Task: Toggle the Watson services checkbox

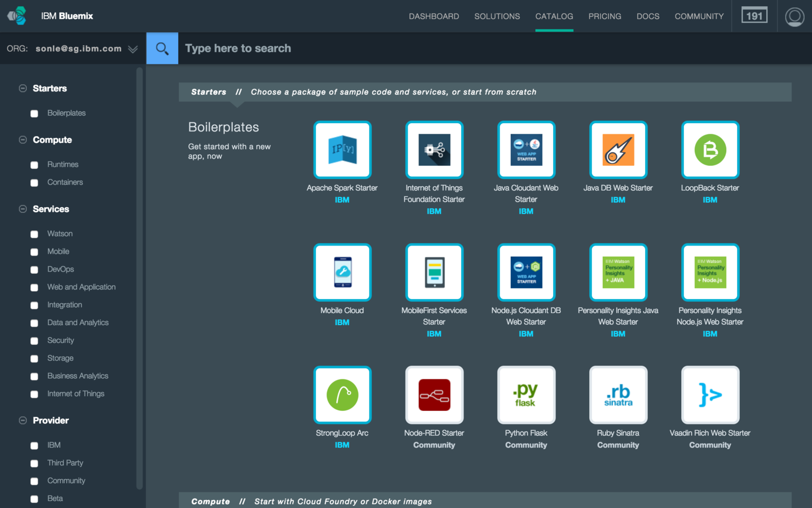Action: coord(34,234)
